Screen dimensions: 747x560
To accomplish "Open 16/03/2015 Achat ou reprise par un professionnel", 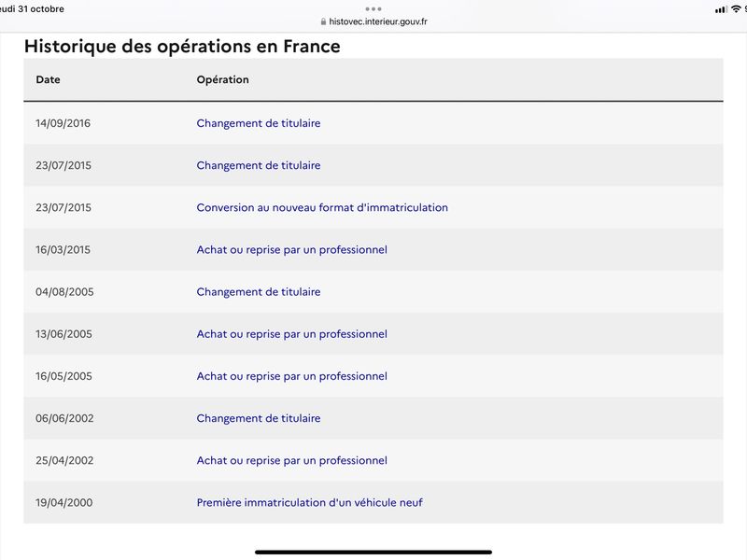I will coord(291,249).
